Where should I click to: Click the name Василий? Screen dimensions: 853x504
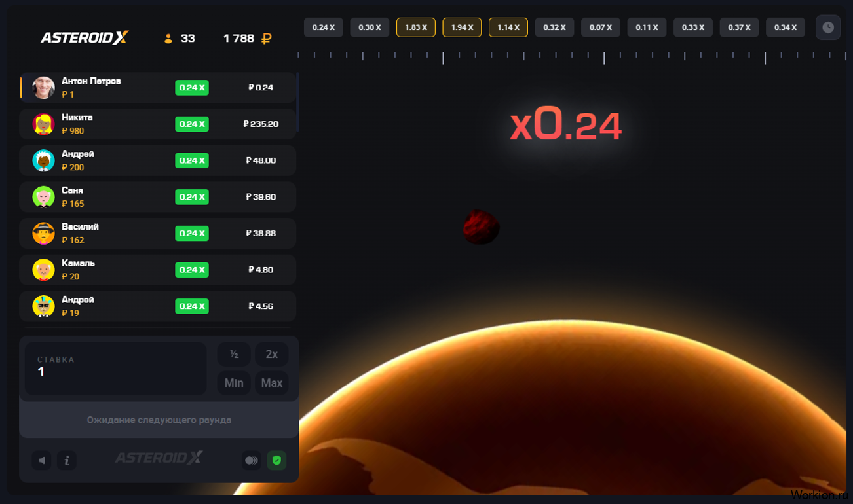[x=80, y=227]
